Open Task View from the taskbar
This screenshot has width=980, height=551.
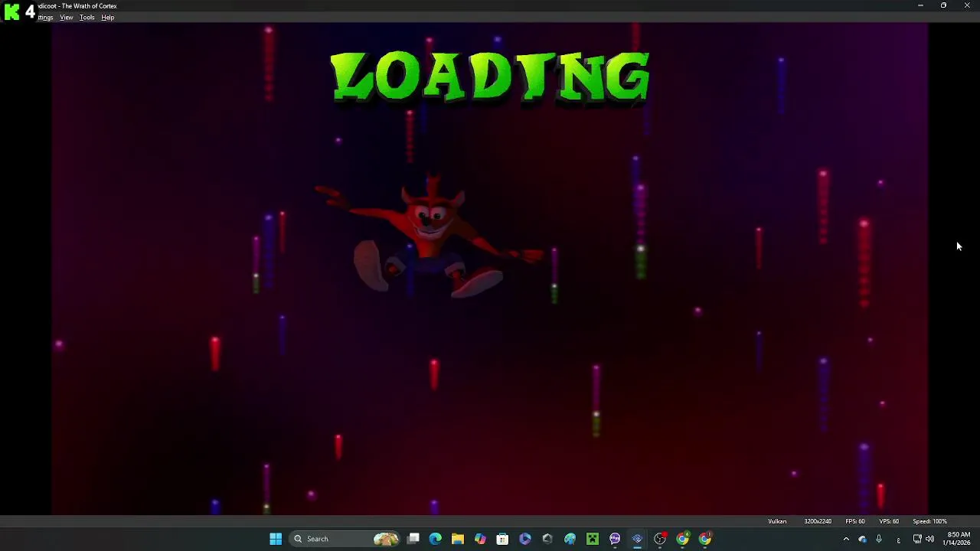click(x=413, y=539)
